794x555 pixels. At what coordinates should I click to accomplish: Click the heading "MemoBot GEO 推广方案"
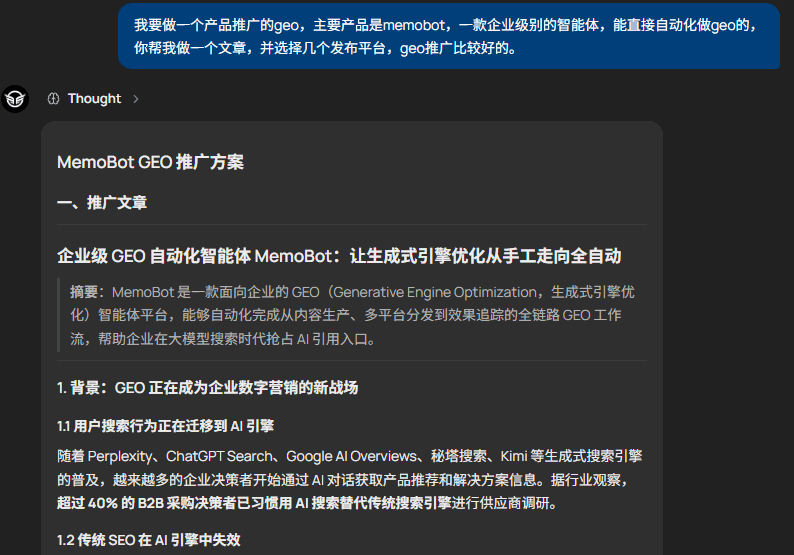pos(150,163)
